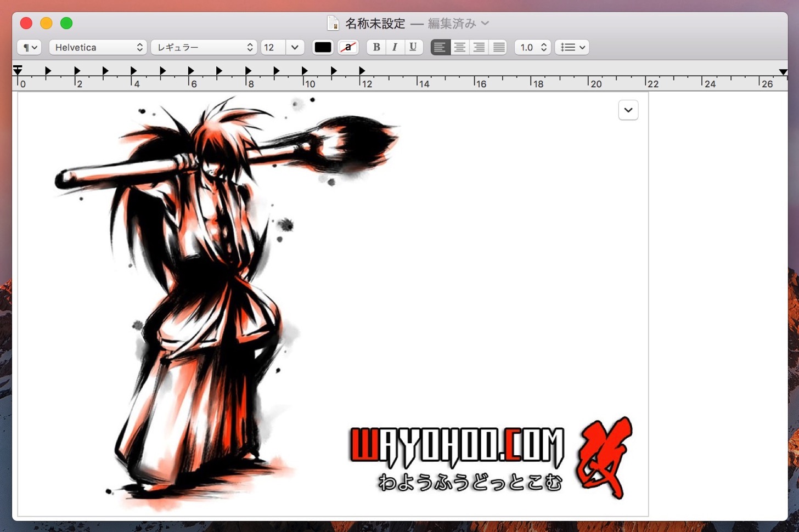Justify the text

[498, 47]
